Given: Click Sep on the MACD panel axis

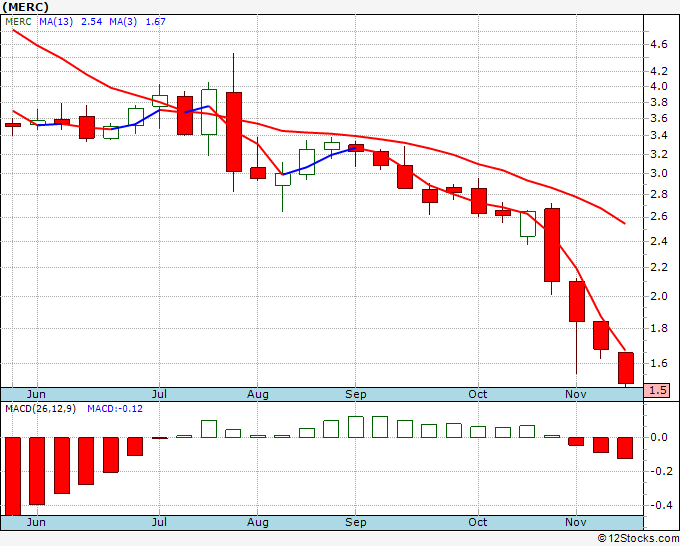Looking at the screenshot, I should pyautogui.click(x=356, y=522).
